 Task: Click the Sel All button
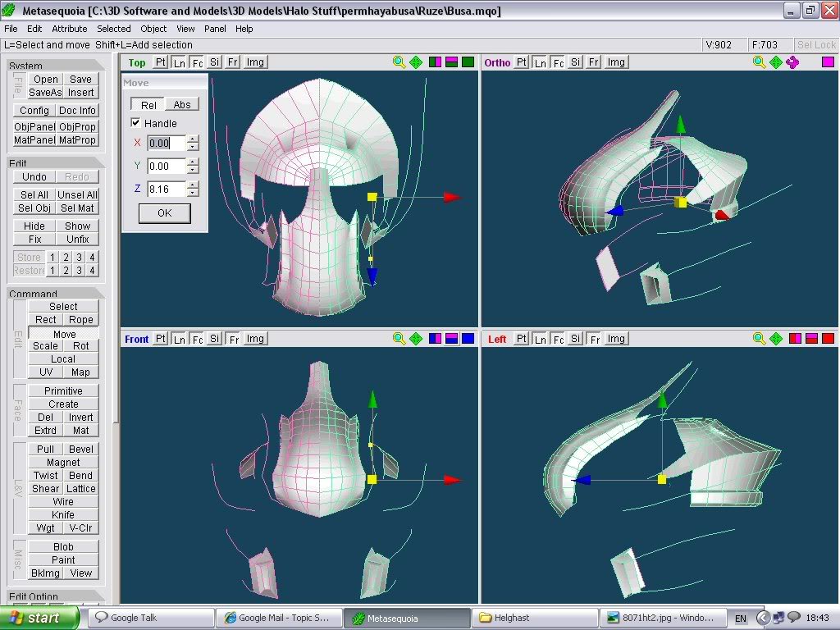tap(34, 194)
